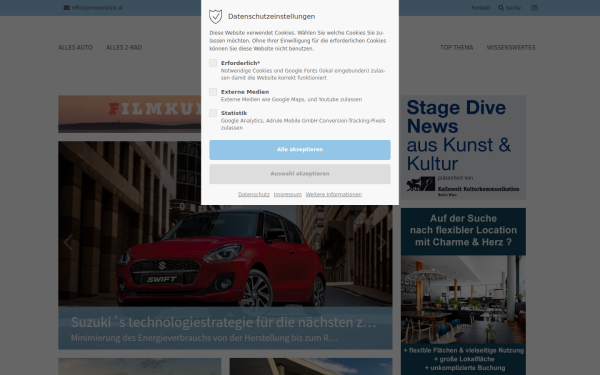
Task: Click the Statistik label text
Action: pyautogui.click(x=234, y=113)
